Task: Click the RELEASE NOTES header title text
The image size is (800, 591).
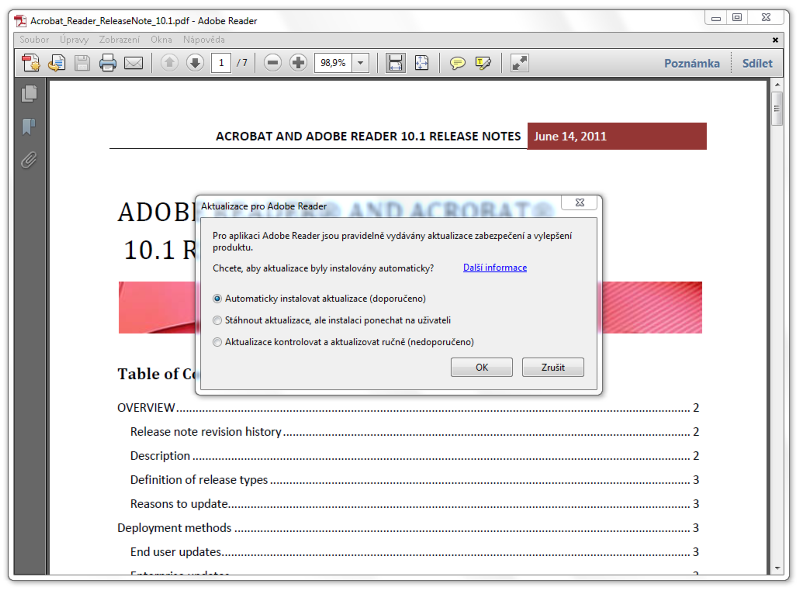Action: (x=368, y=136)
